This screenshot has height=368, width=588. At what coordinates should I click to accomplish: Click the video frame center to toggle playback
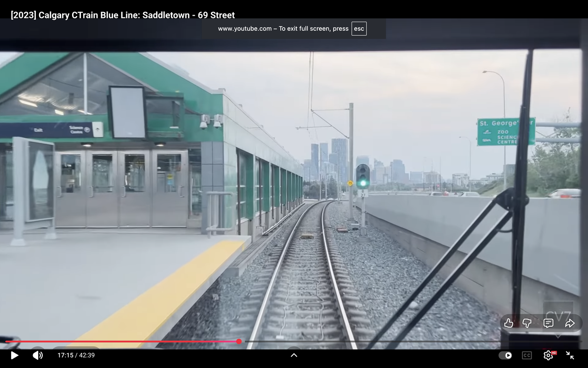tap(294, 184)
